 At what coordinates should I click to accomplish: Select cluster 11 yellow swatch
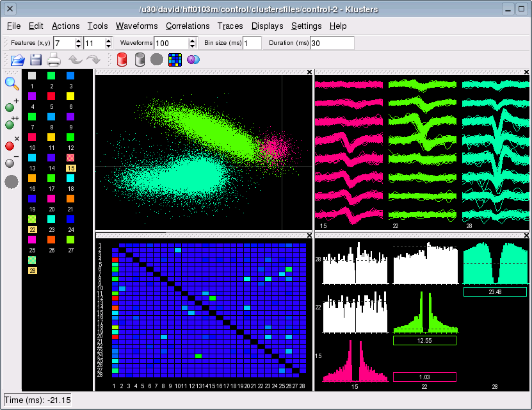point(51,137)
